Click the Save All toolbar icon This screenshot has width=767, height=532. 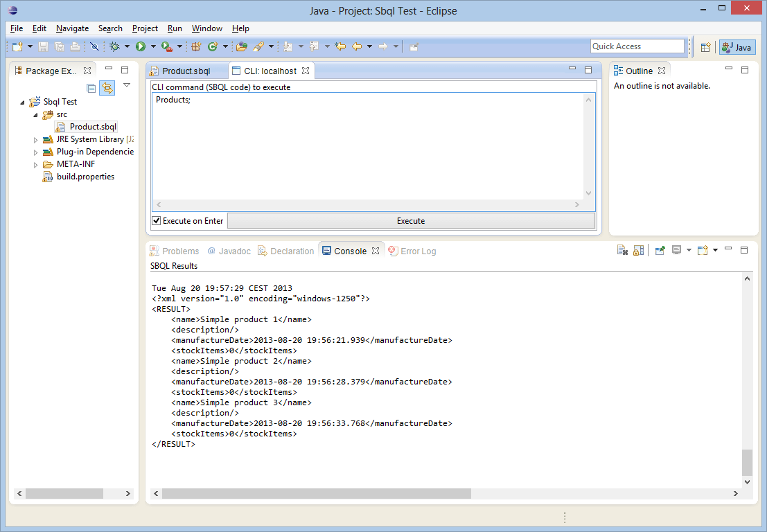59,46
